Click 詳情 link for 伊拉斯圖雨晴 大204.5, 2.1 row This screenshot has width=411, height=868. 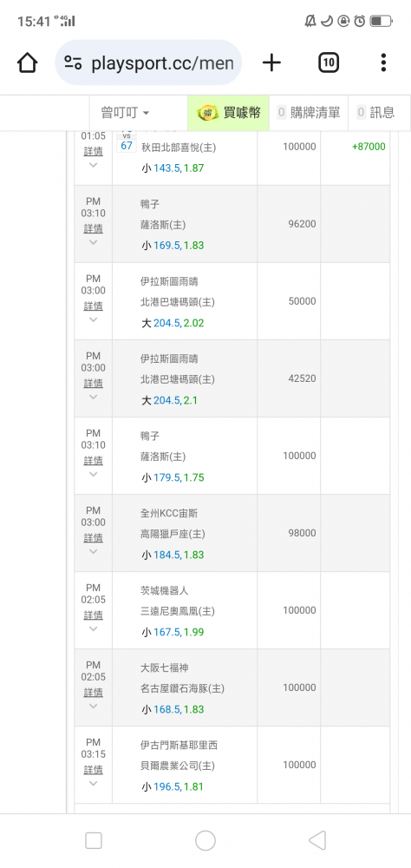[93, 383]
